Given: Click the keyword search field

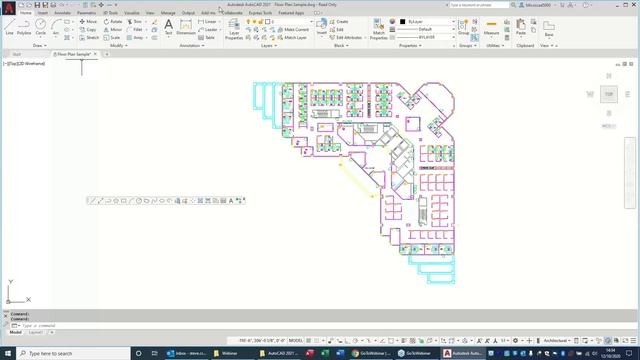Looking at the screenshot, I should (480, 5).
